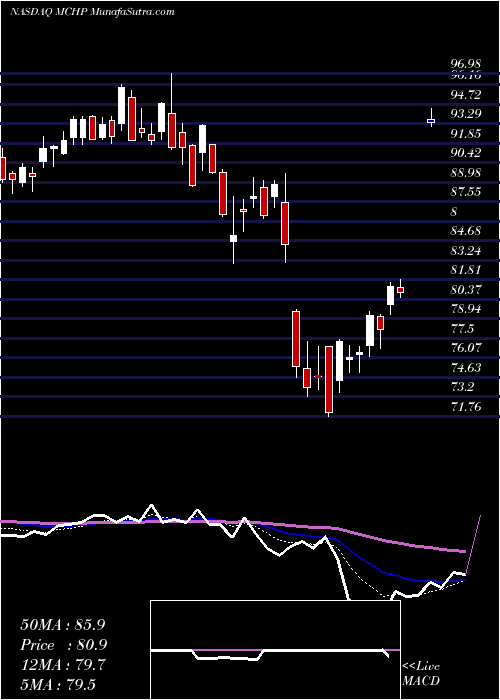The width and height of the screenshot is (500, 700).
Task: Click the 80.37 price axis label
Action: point(466,290)
